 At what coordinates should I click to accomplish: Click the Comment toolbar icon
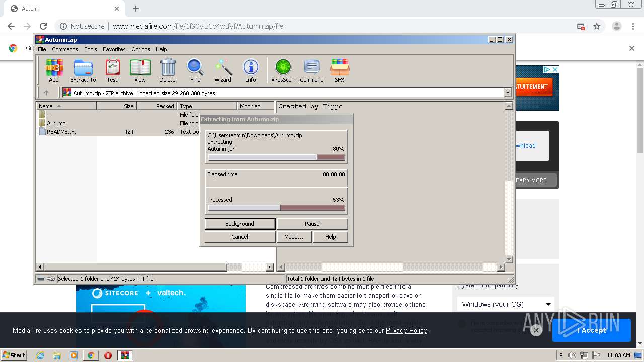coord(311,70)
